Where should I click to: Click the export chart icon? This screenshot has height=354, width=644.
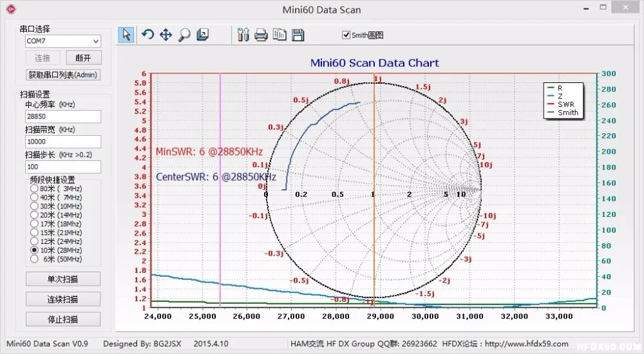202,35
